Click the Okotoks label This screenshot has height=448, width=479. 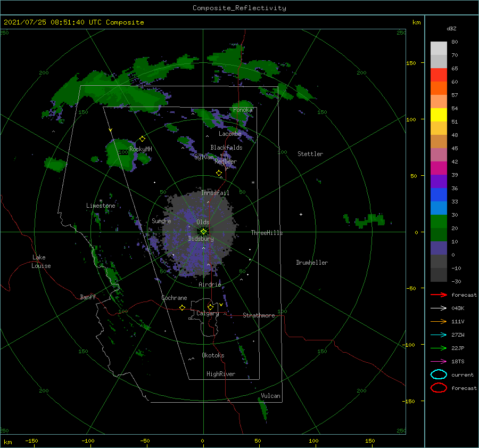tap(213, 355)
